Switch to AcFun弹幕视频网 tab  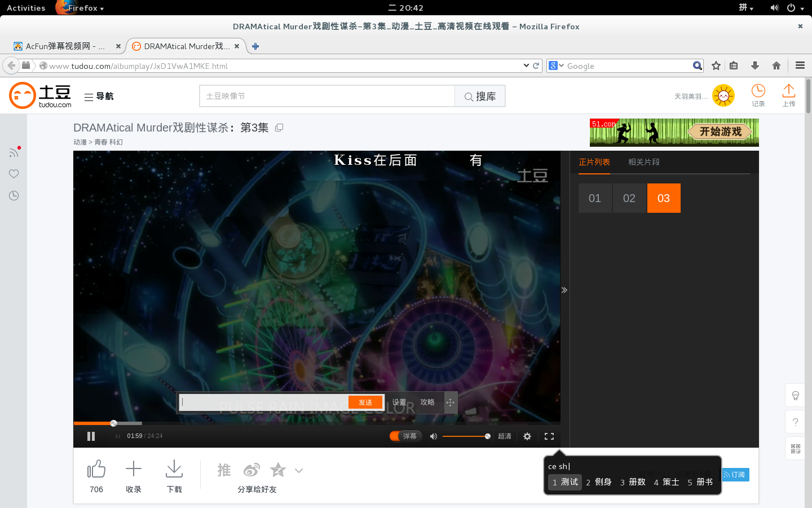tap(67, 46)
